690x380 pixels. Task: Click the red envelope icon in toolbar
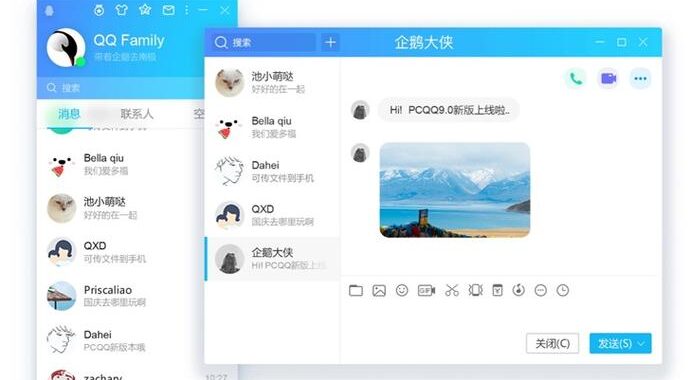click(497, 290)
